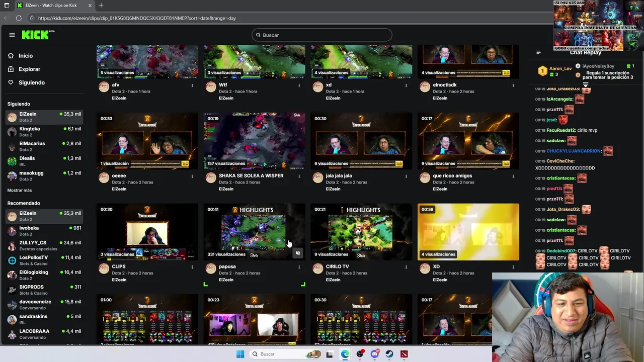Play SHAKA SE SOLEA A WISPER thumbnail
644x362 pixels.
click(x=255, y=141)
